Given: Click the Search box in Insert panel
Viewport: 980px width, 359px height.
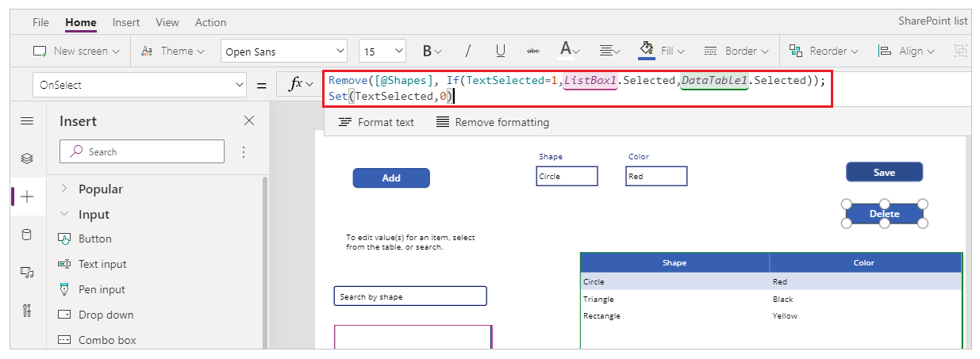Looking at the screenshot, I should (142, 151).
